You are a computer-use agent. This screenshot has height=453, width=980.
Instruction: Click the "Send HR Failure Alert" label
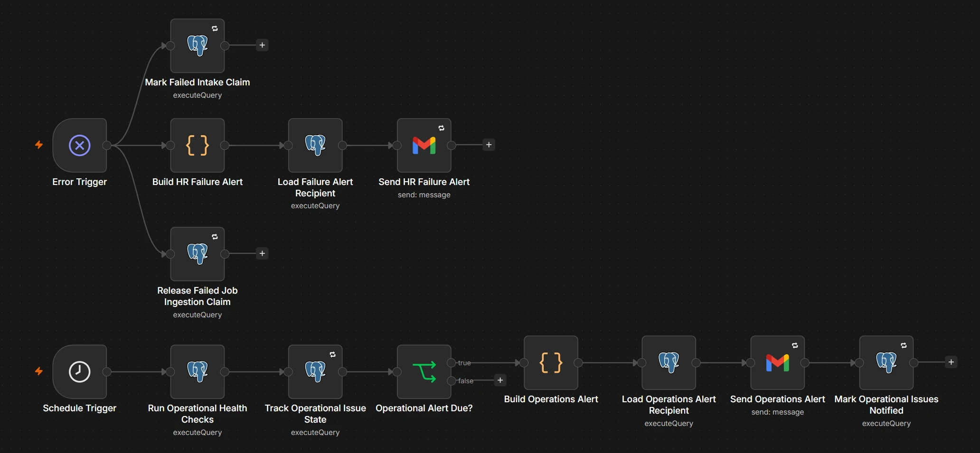tap(424, 182)
